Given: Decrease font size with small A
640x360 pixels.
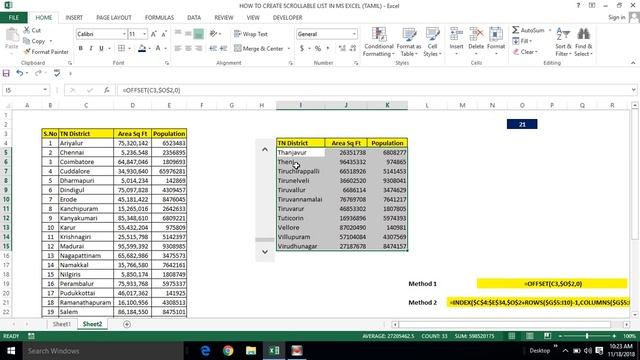Looking at the screenshot, I should 164,34.
